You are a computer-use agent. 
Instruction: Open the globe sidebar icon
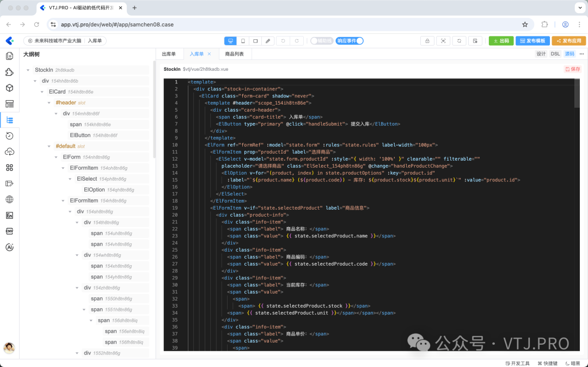pyautogui.click(x=9, y=199)
